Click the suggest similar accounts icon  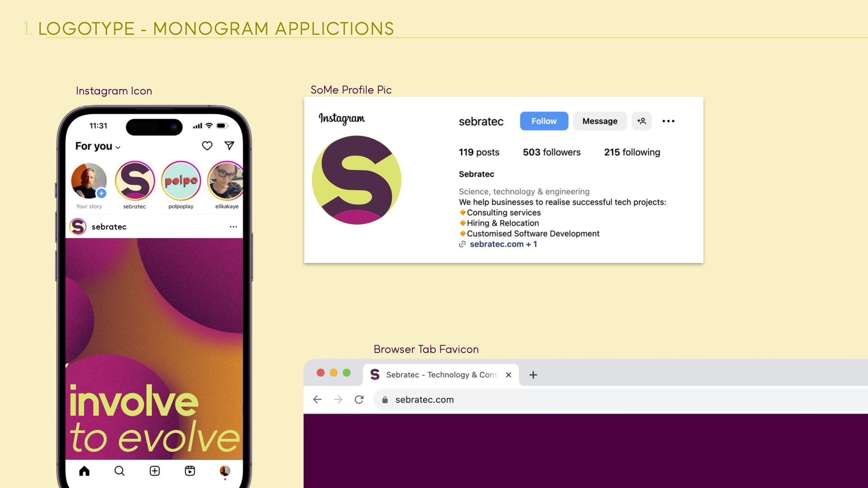(642, 121)
